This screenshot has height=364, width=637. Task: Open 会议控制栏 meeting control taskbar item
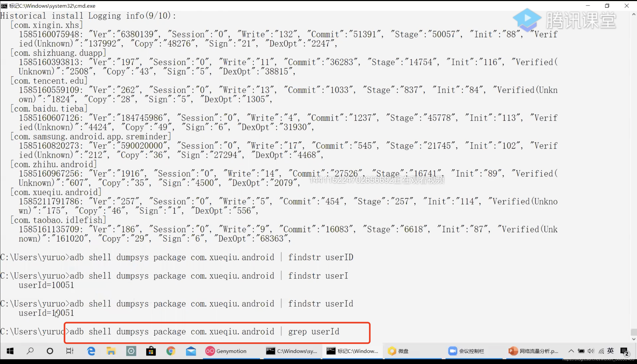466,351
